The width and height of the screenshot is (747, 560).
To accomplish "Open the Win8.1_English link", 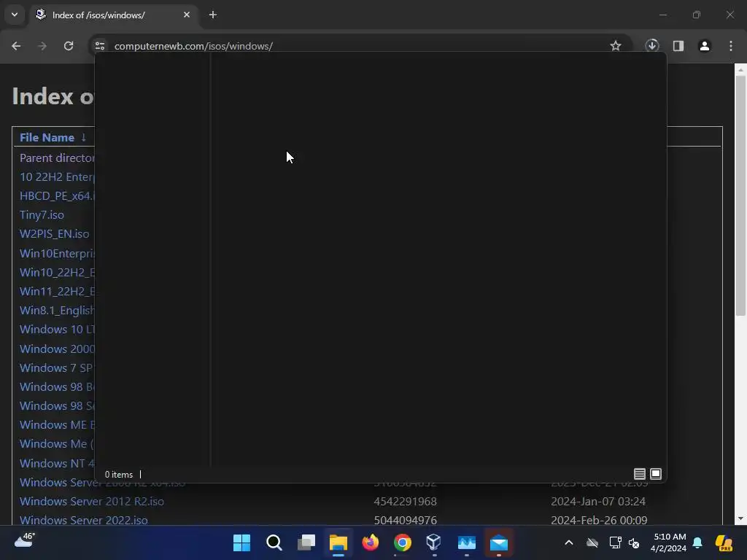I will [x=57, y=310].
